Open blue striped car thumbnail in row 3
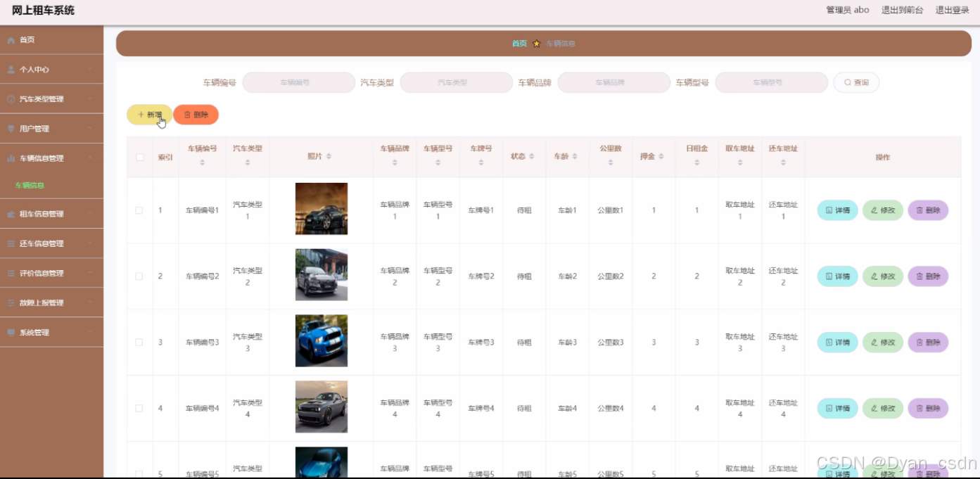This screenshot has height=479, width=980. coord(322,340)
